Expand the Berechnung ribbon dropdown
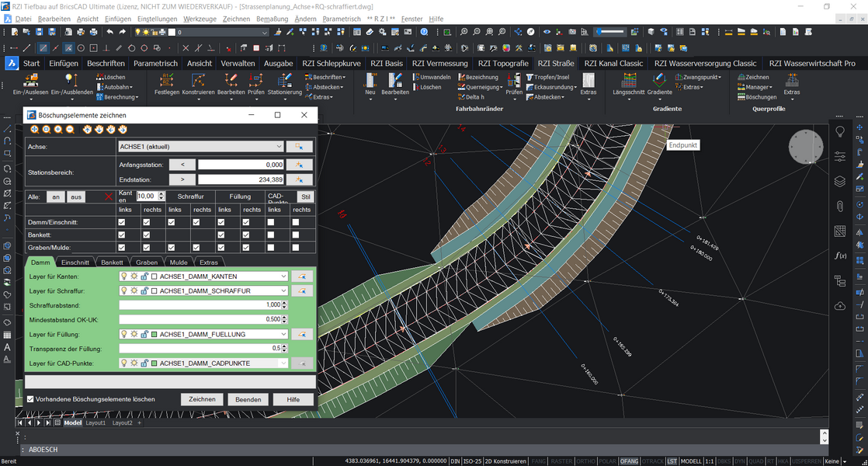This screenshot has height=466, width=868. 117,97
